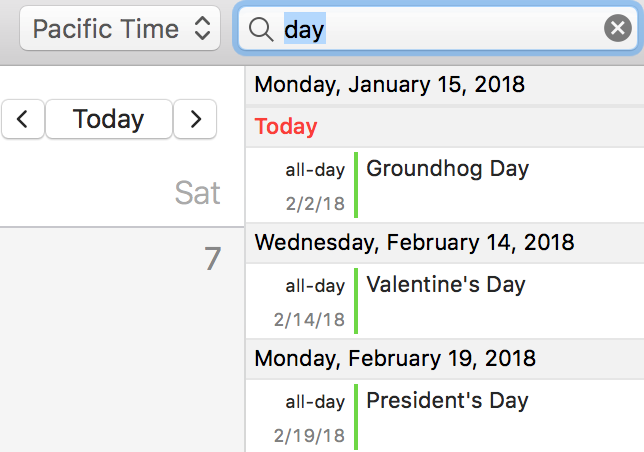
Task: Select the Valentine's Day event
Action: click(445, 285)
